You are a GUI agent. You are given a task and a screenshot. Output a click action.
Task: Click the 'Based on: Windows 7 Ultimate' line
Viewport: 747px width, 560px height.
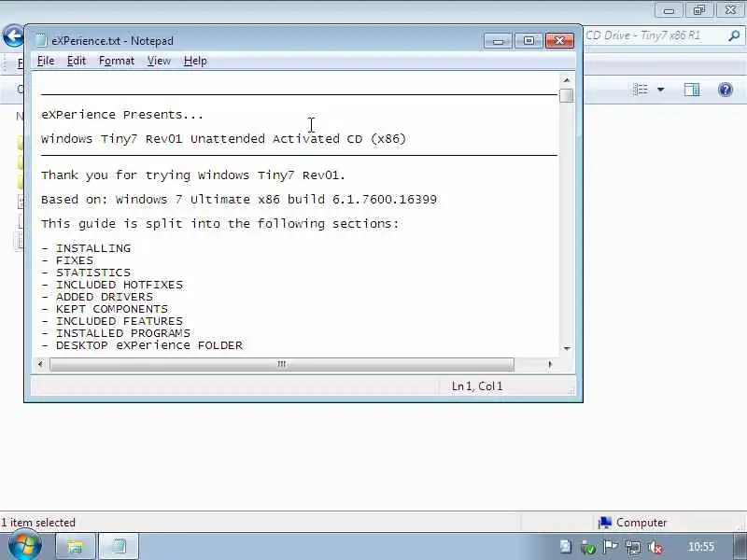(239, 200)
